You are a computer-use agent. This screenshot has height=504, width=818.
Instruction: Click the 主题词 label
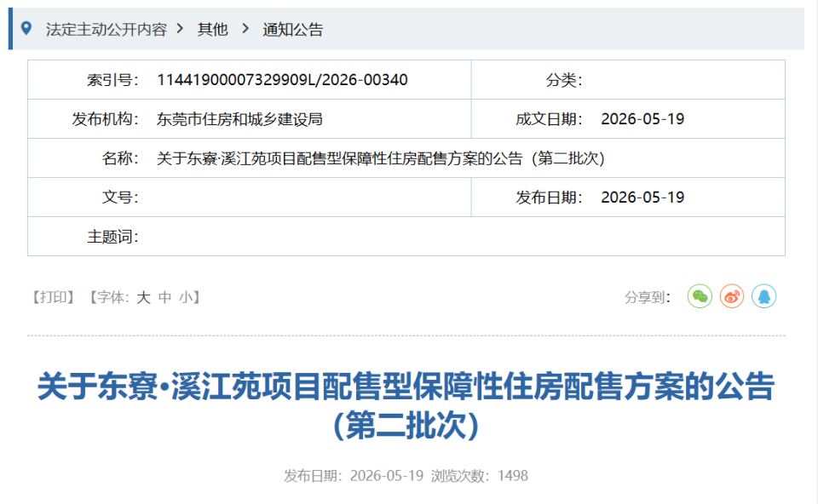112,237
